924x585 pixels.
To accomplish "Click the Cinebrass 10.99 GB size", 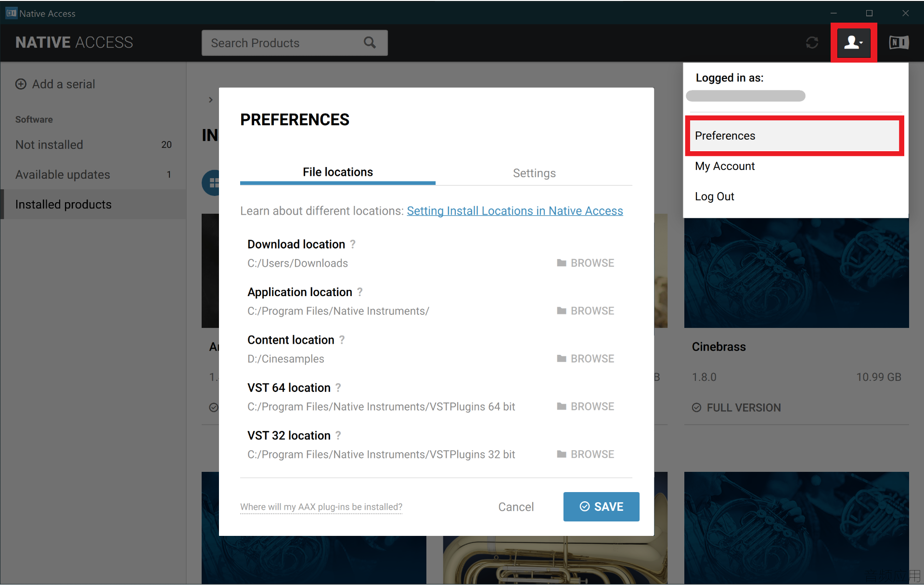I will pos(879,377).
